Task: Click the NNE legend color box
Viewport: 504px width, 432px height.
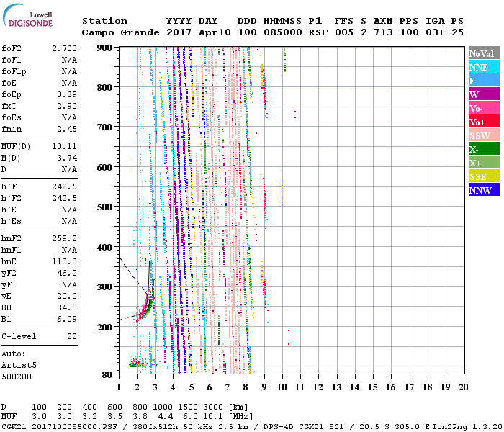Action: click(482, 67)
